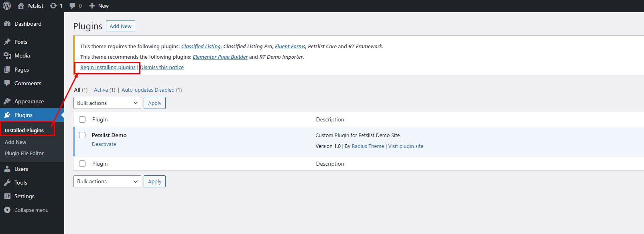Check the select-all box in table footer
This screenshot has height=234, width=644.
(x=82, y=164)
